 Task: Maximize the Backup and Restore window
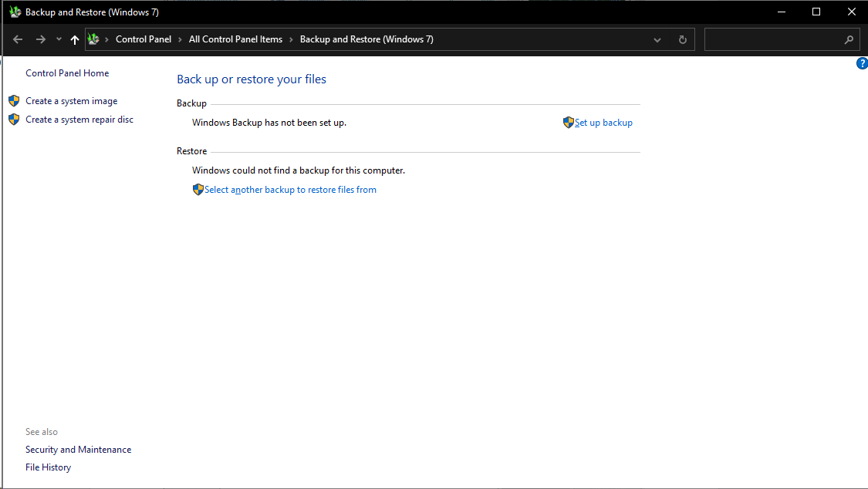pyautogui.click(x=816, y=12)
